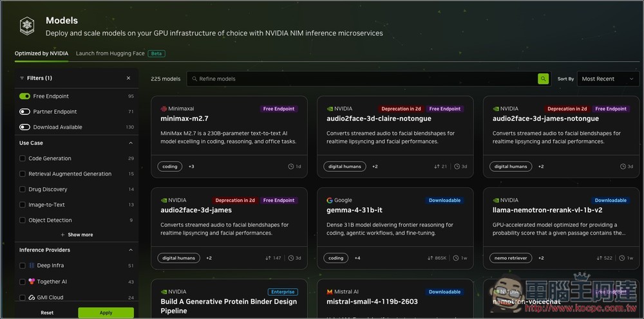Check Retrieval Augmented Generation checkbox
Screen dimensions: 644x319
point(23,174)
